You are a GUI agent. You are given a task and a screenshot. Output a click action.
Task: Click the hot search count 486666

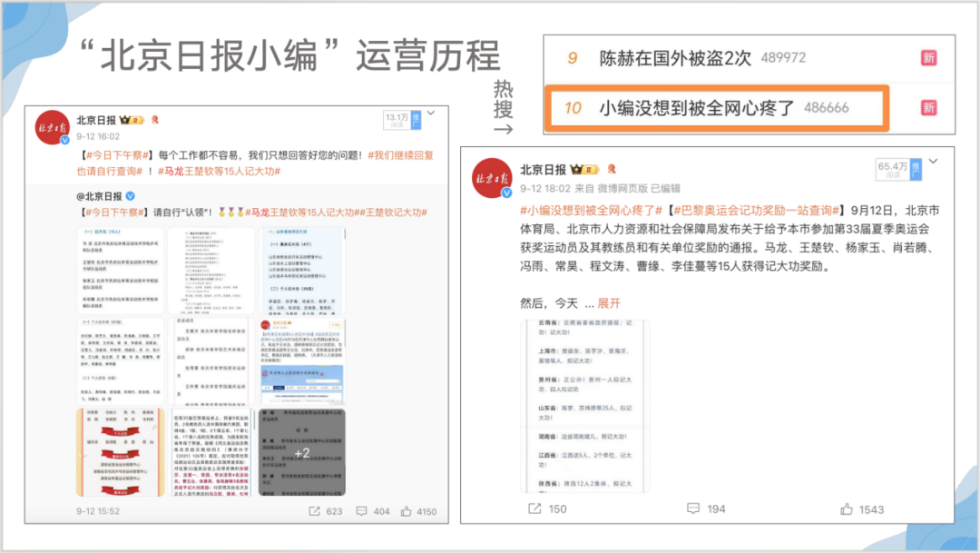pos(827,107)
